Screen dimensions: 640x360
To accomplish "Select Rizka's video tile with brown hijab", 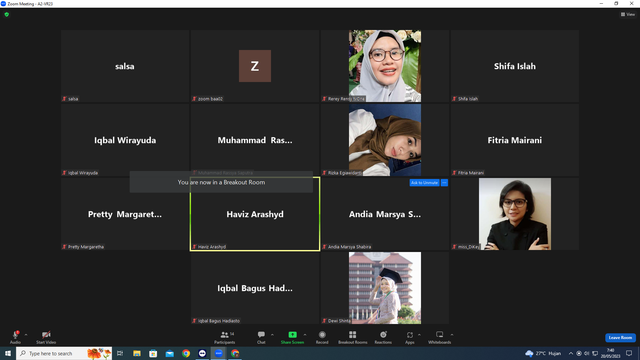I will coord(385,140).
